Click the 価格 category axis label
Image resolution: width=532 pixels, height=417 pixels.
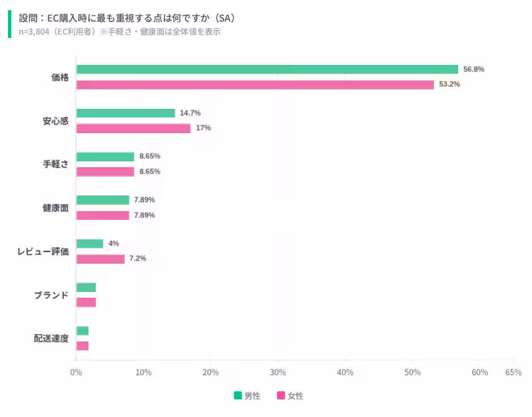pos(60,77)
